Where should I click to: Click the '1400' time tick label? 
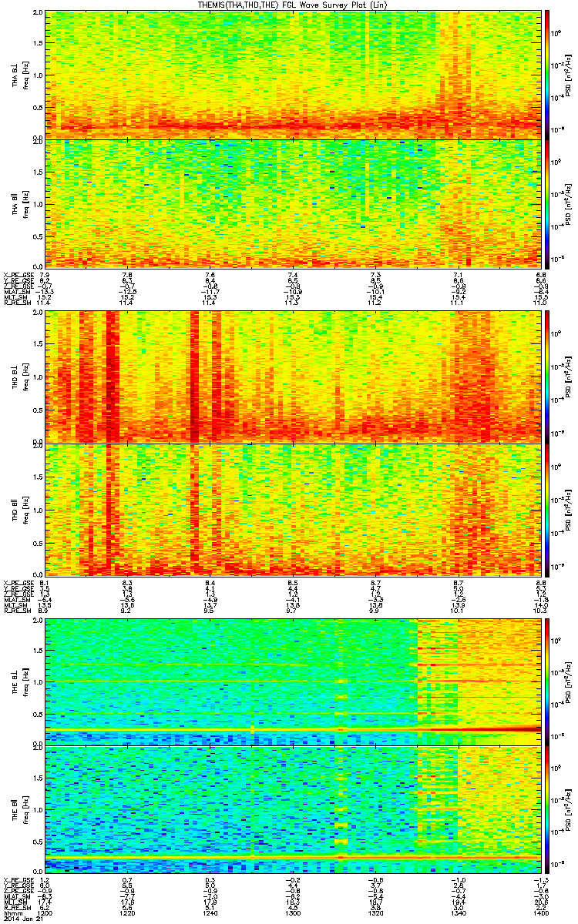pos(539,914)
